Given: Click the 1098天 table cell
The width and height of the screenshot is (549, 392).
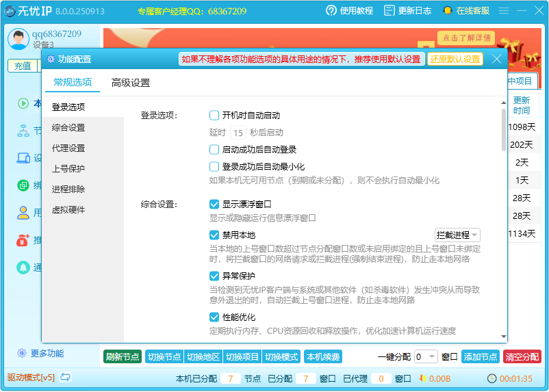Looking at the screenshot, I should coord(522,127).
